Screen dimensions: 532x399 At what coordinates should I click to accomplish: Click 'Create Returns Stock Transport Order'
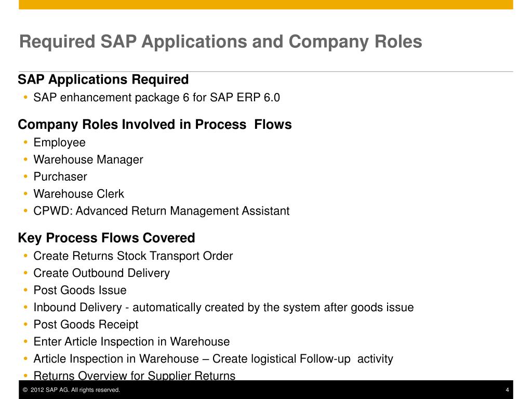[x=133, y=256]
